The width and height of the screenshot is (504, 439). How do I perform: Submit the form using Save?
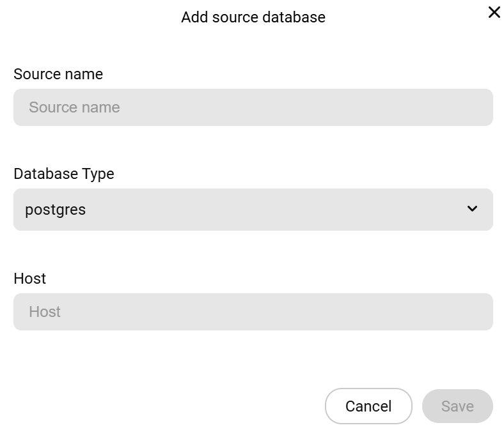tap(457, 406)
